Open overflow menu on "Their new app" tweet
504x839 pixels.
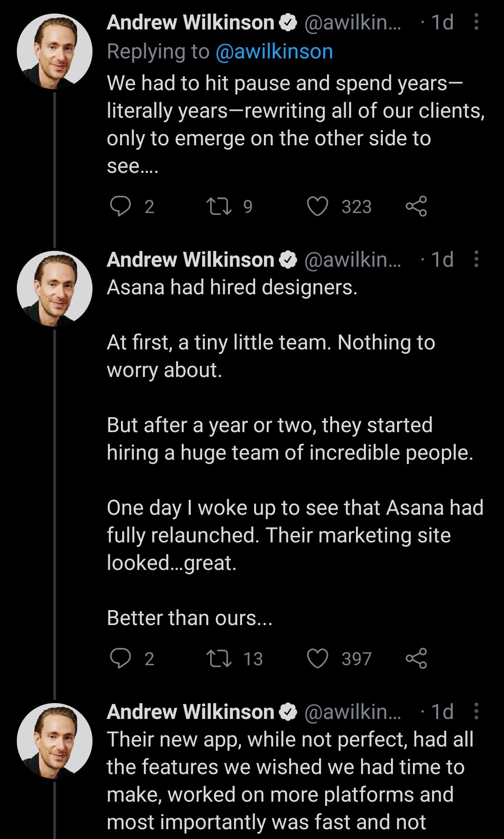pyautogui.click(x=476, y=711)
